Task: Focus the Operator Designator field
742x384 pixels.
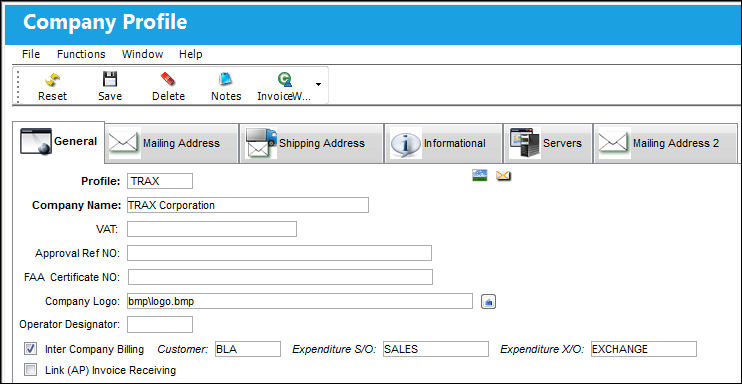Action: tap(160, 324)
